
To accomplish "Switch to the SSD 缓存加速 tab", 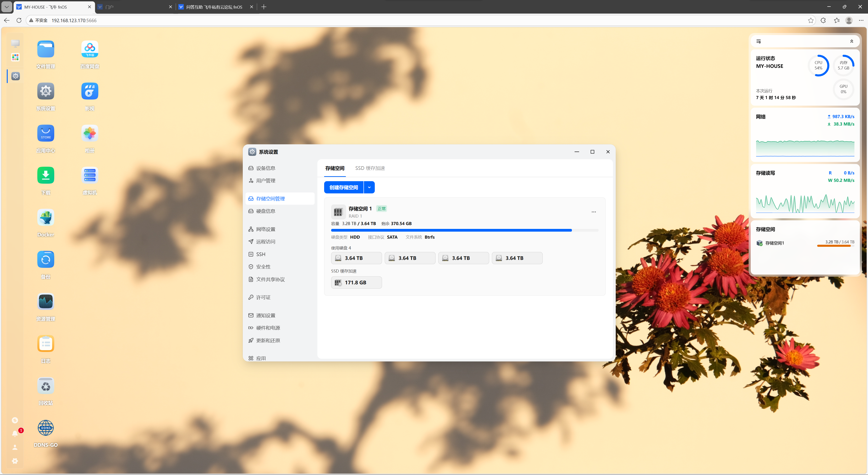I will 370,168.
